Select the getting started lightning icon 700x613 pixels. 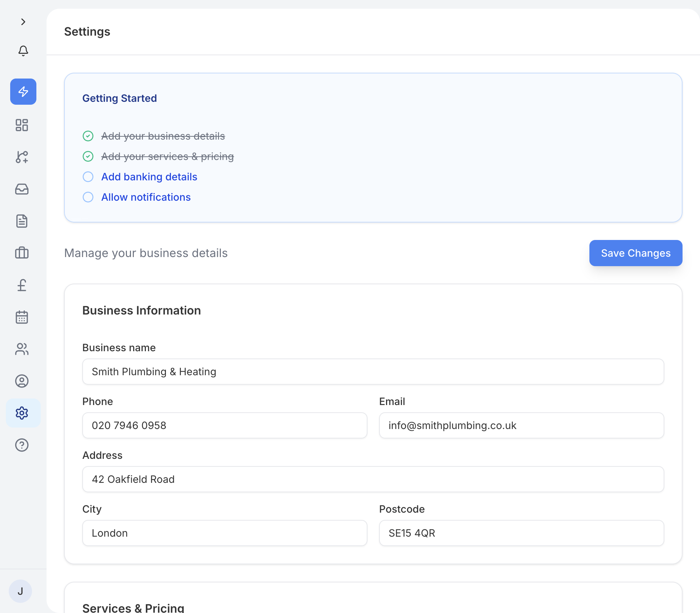pos(23,92)
